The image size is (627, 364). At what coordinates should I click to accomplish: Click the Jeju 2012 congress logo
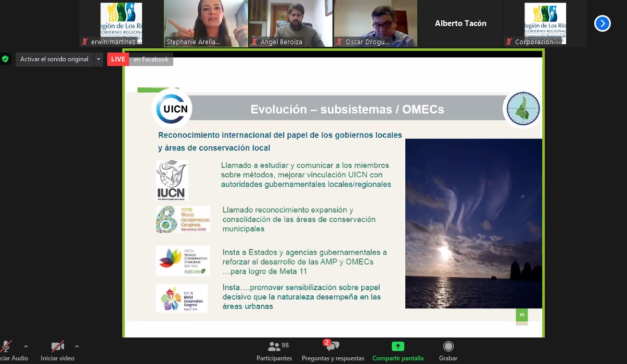(x=183, y=261)
